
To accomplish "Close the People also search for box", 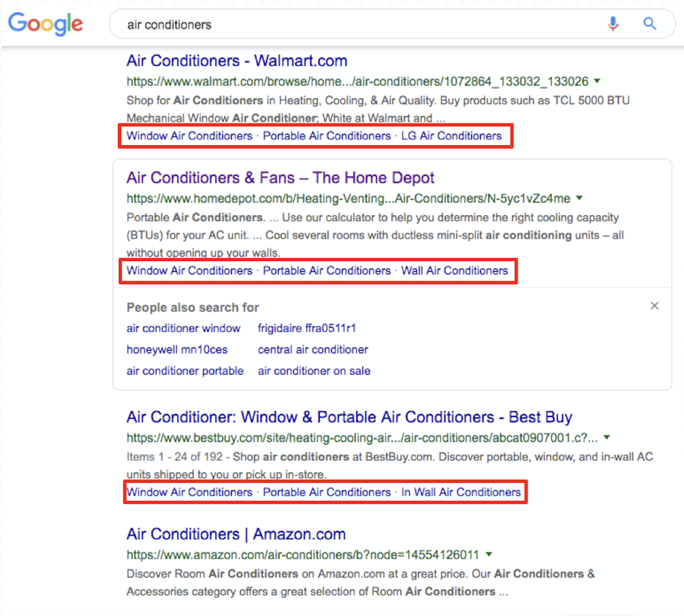I will coord(655,305).
